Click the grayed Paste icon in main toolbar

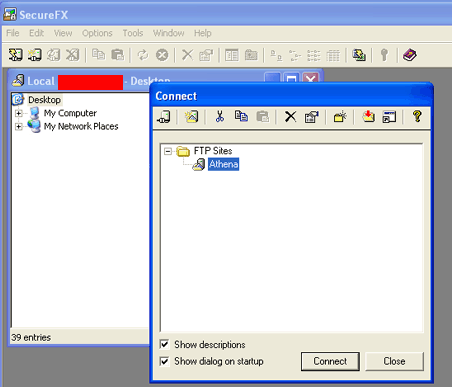tap(117, 55)
